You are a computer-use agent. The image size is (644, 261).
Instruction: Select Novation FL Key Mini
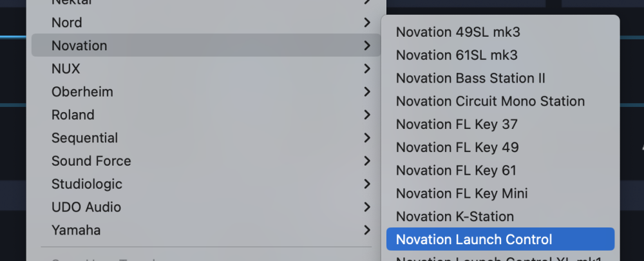tap(462, 193)
